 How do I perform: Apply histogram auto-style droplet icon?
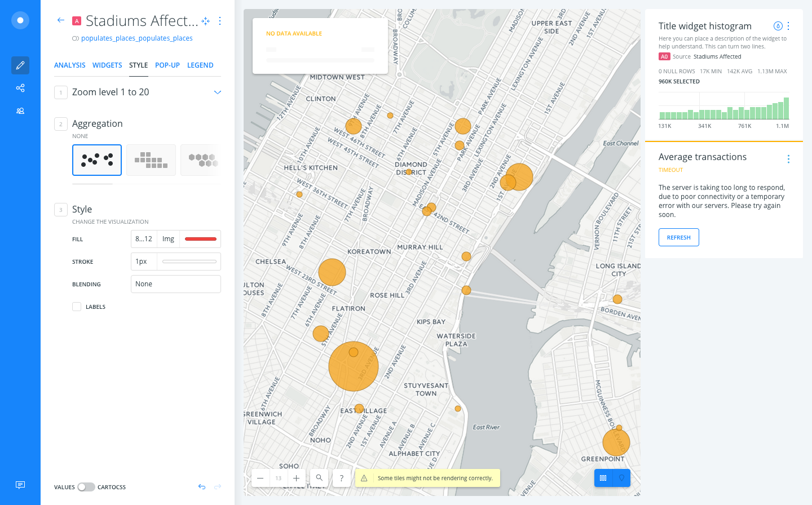pyautogui.click(x=778, y=26)
